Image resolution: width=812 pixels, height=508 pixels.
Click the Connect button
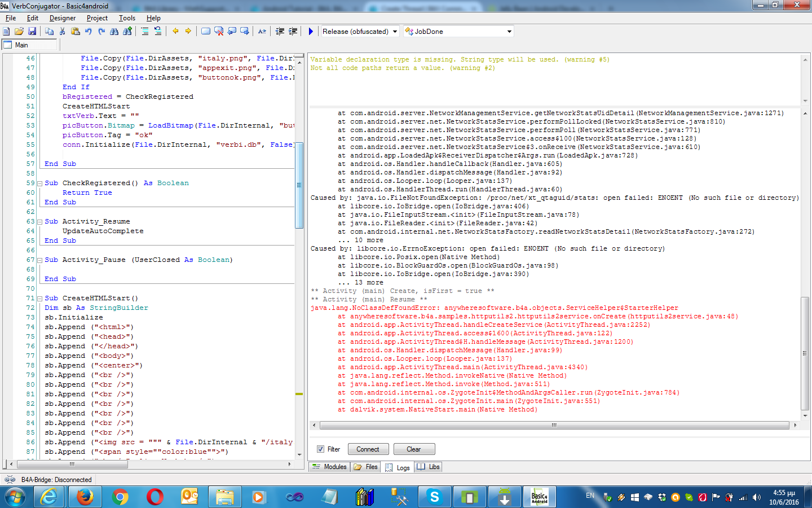[368, 449]
